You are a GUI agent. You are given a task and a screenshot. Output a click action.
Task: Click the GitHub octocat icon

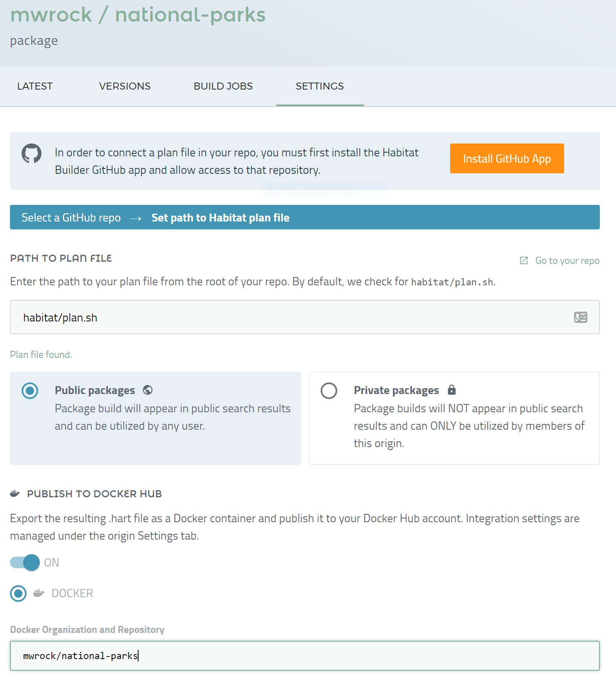[32, 153]
